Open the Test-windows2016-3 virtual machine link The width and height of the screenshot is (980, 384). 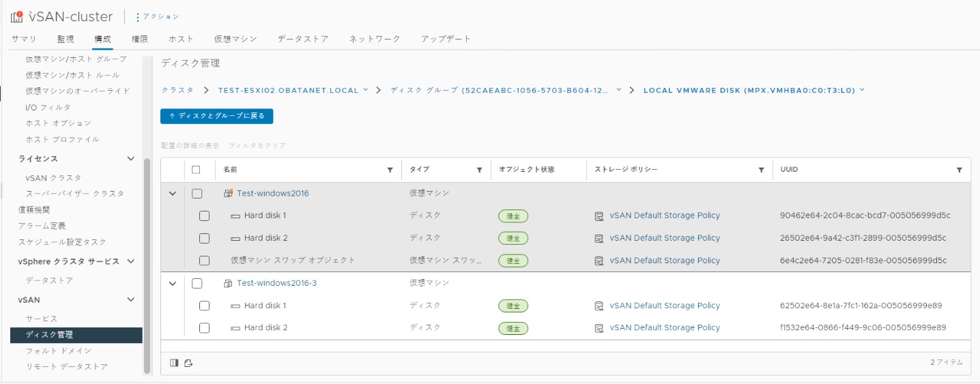[276, 283]
